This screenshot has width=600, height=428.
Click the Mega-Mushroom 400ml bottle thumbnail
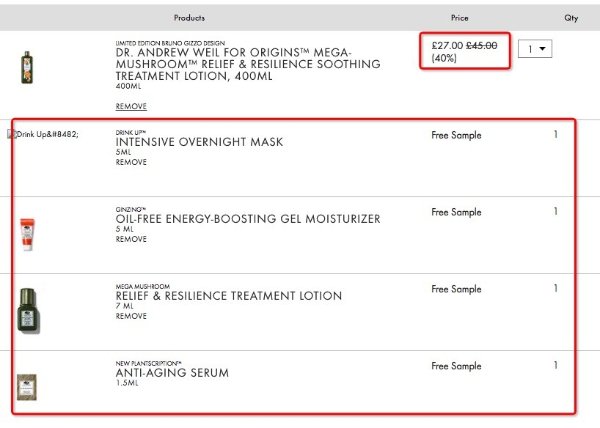coord(27,67)
